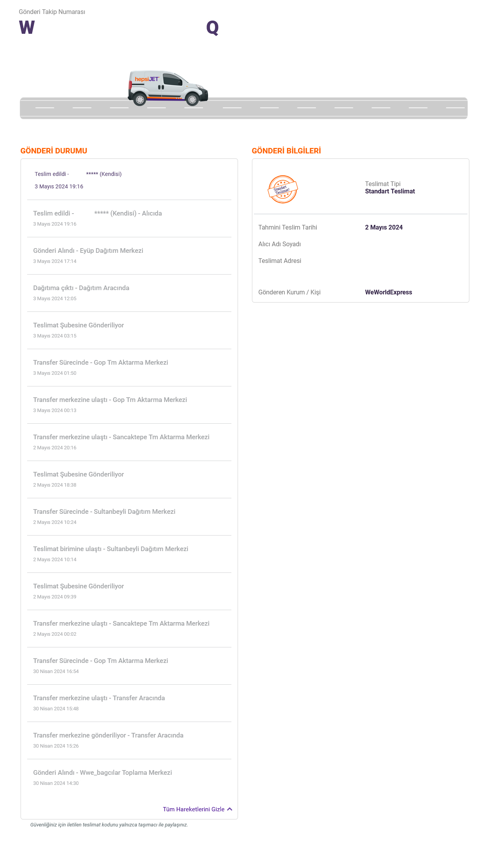
Task: Click the Standart Teslimat delivery type text
Action: (390, 191)
